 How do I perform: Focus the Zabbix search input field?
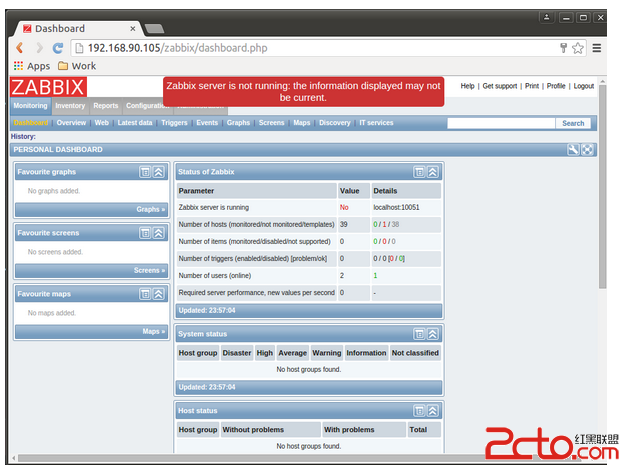(501, 123)
